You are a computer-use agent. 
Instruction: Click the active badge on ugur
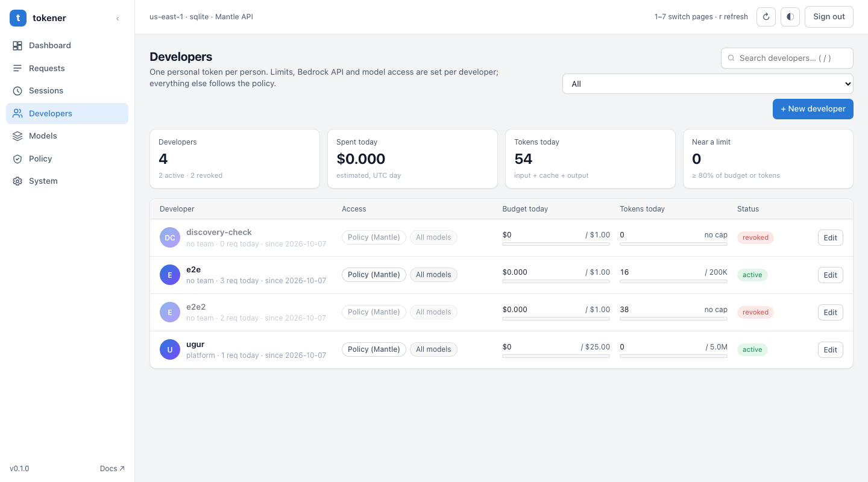click(x=752, y=350)
